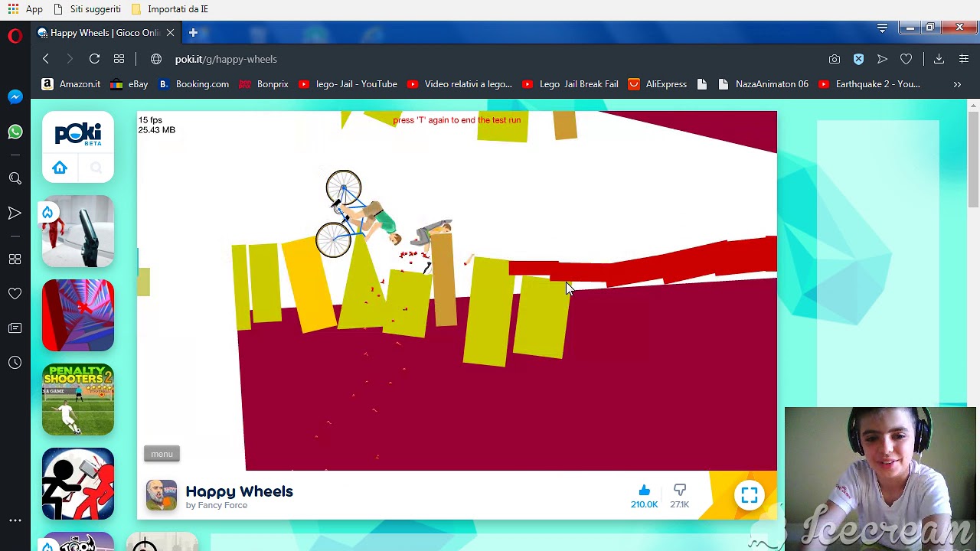Click the in-game menu button
This screenshot has width=980, height=551.
[162, 453]
